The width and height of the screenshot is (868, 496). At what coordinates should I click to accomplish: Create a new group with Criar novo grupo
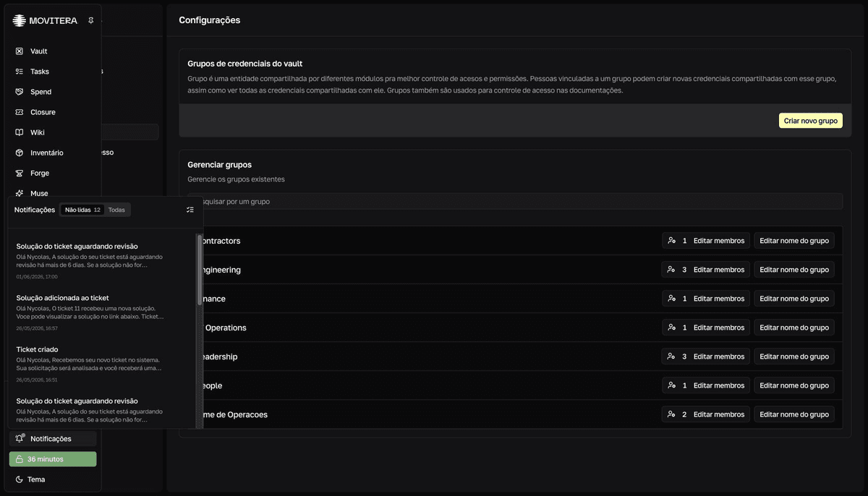click(x=811, y=121)
